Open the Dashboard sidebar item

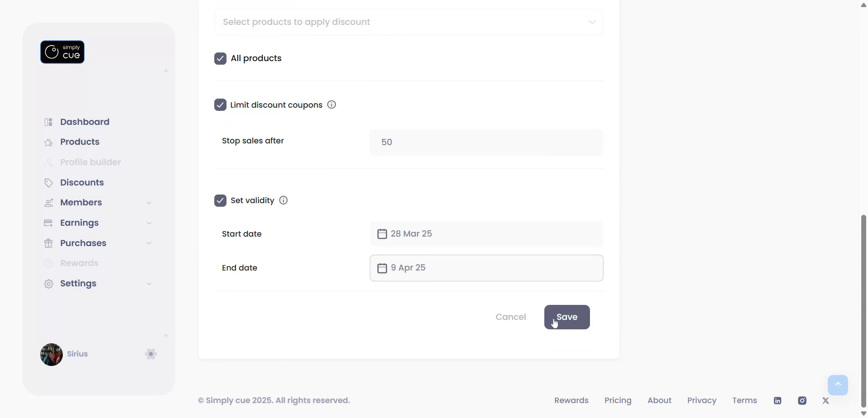pyautogui.click(x=85, y=122)
